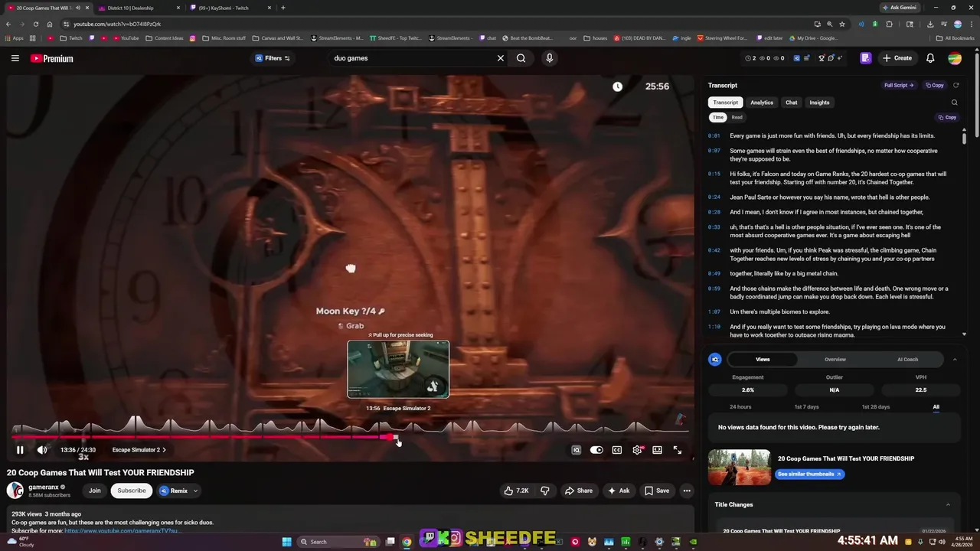
Task: Collapse the Views stats panel chevron
Action: pyautogui.click(x=955, y=359)
